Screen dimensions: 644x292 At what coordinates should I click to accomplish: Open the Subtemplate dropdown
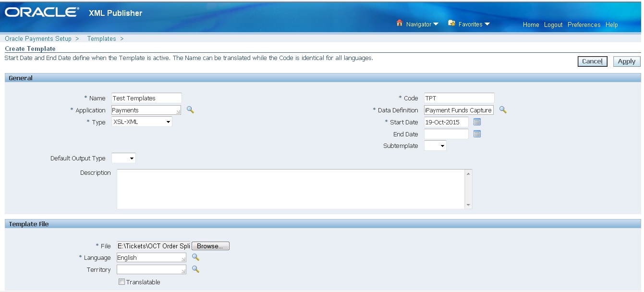(x=441, y=146)
